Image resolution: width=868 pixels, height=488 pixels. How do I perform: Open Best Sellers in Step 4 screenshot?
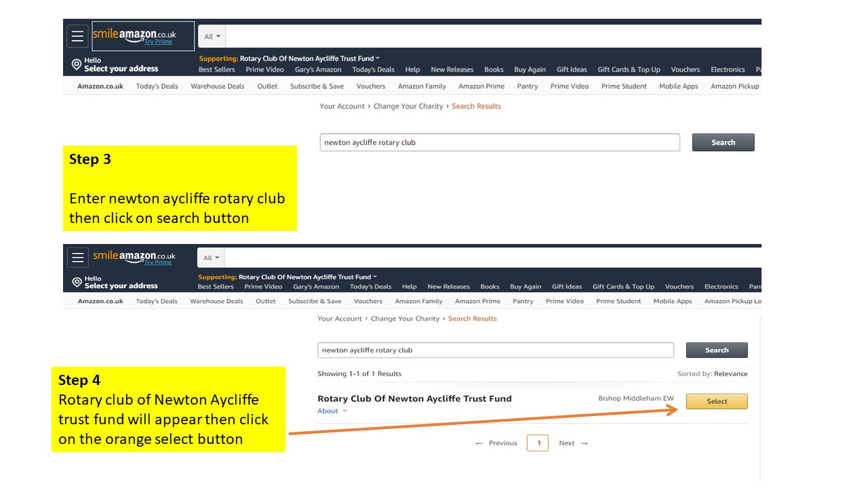(216, 287)
